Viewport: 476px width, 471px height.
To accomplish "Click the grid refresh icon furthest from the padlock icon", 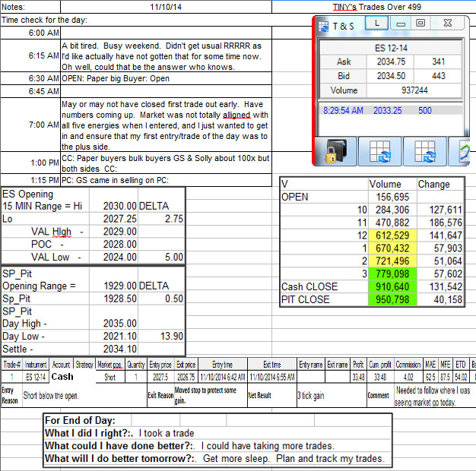I will coord(425,151).
